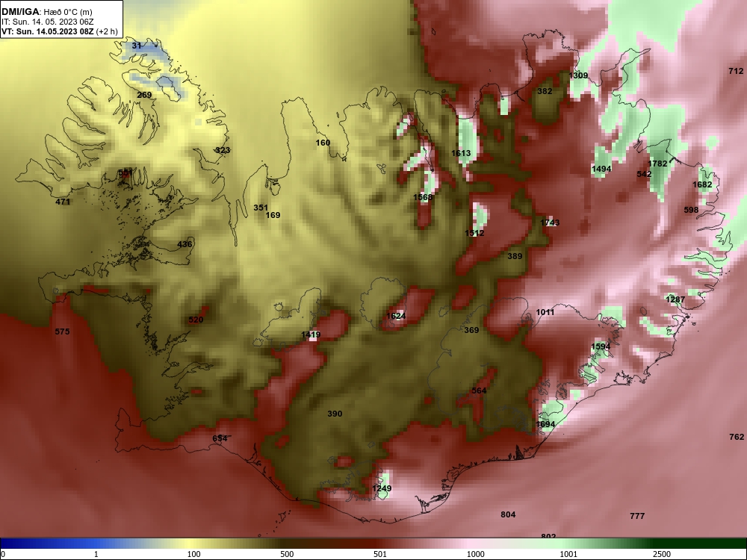747x560 pixels.
Task: Select the 1011 height value
Action: click(545, 312)
